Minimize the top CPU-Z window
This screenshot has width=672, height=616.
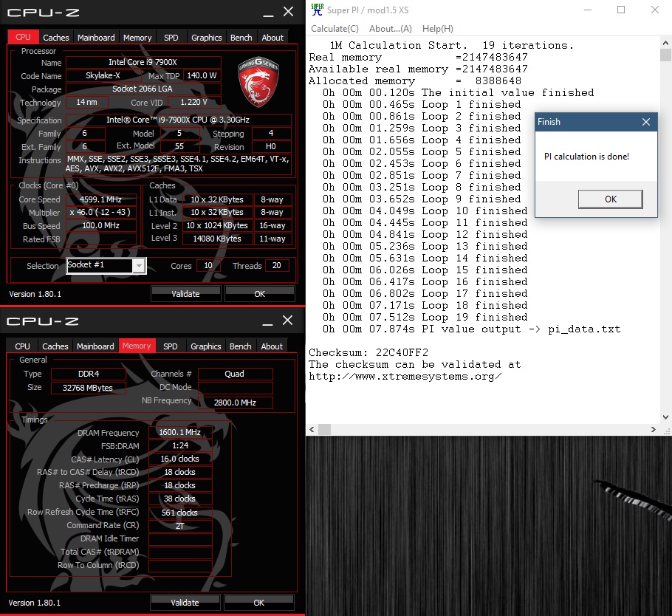tap(268, 14)
